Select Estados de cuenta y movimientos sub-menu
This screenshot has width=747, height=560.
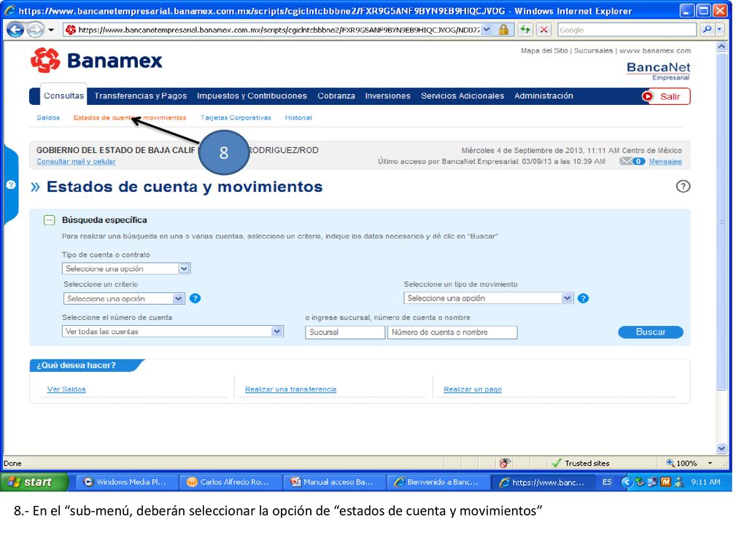tap(130, 117)
